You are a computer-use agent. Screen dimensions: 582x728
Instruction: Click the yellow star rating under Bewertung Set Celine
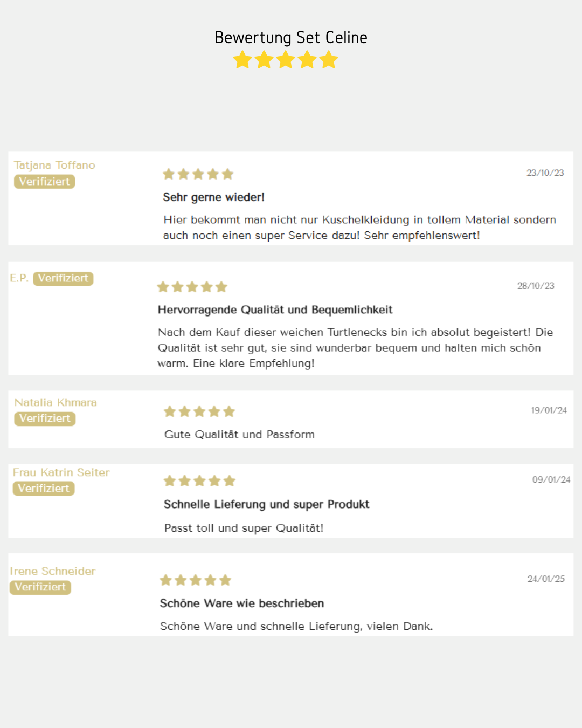286,59
